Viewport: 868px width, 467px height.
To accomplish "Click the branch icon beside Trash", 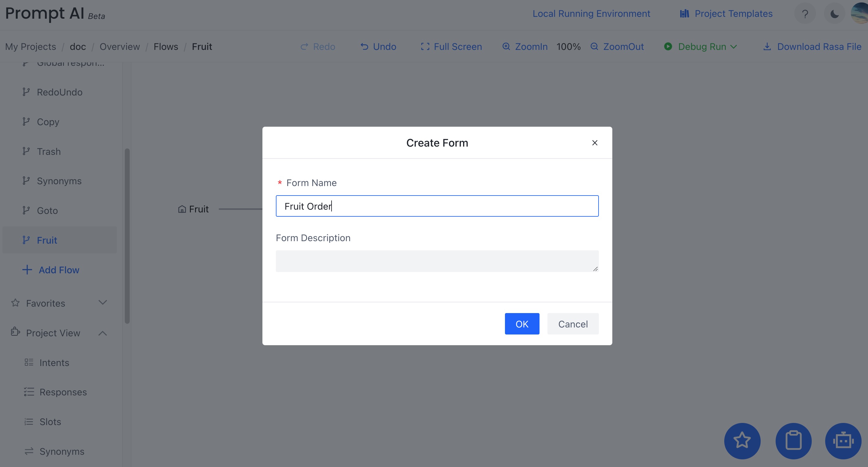I will [x=26, y=151].
